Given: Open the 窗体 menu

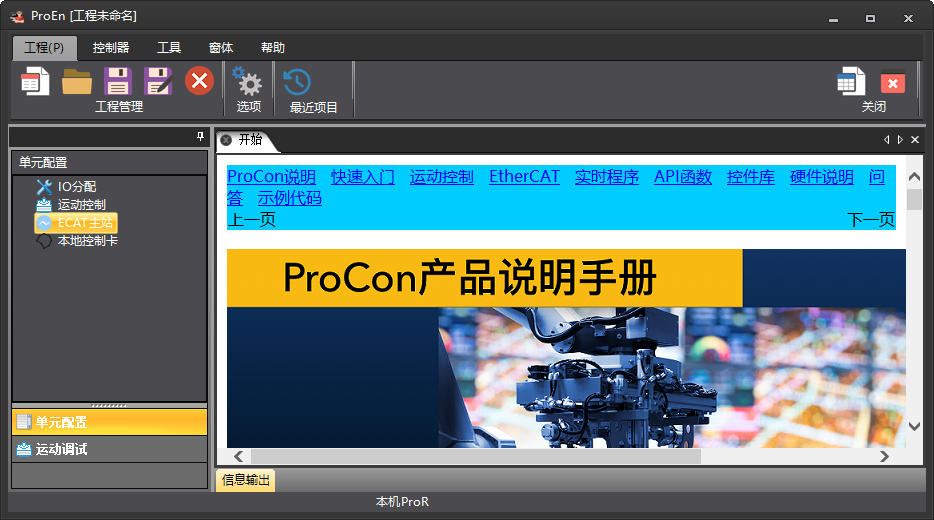Looking at the screenshot, I should pyautogui.click(x=221, y=48).
